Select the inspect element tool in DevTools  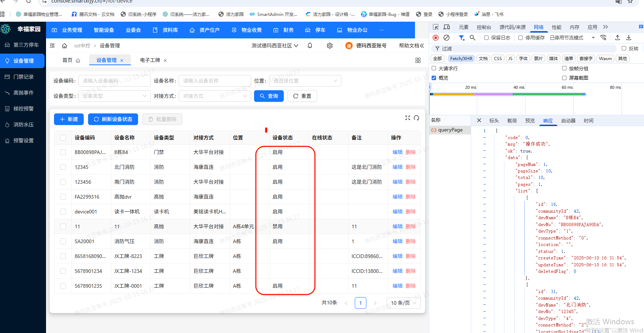pos(435,26)
